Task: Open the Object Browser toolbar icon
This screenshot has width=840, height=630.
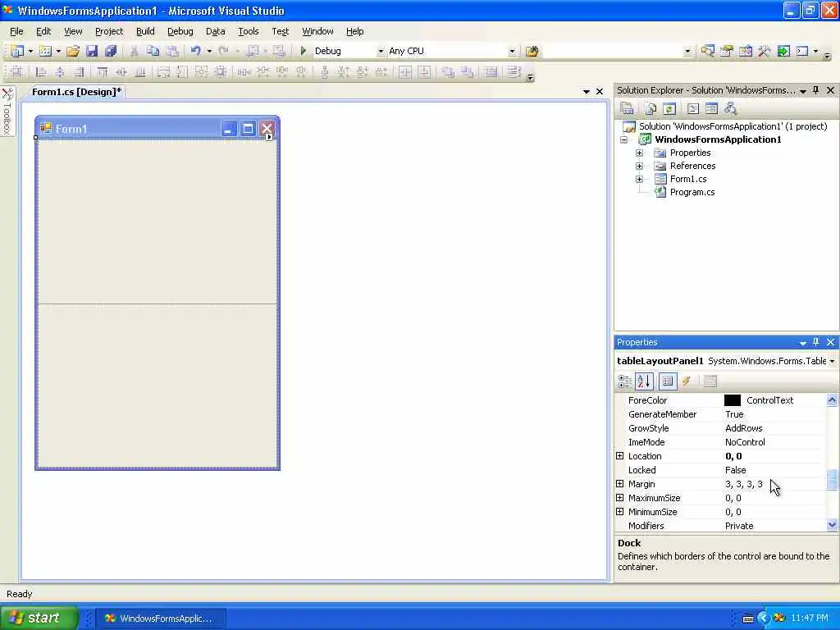Action: click(x=745, y=51)
